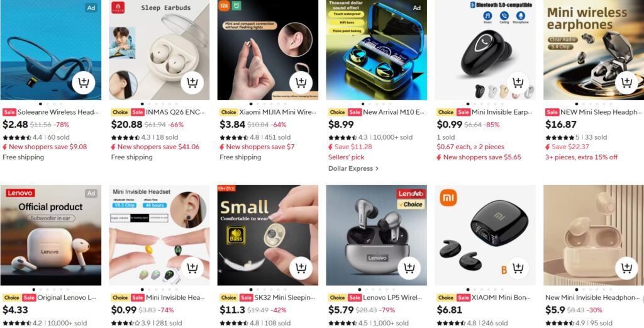Click the Choice badge on Xiaomi MIJIA listing

click(228, 112)
